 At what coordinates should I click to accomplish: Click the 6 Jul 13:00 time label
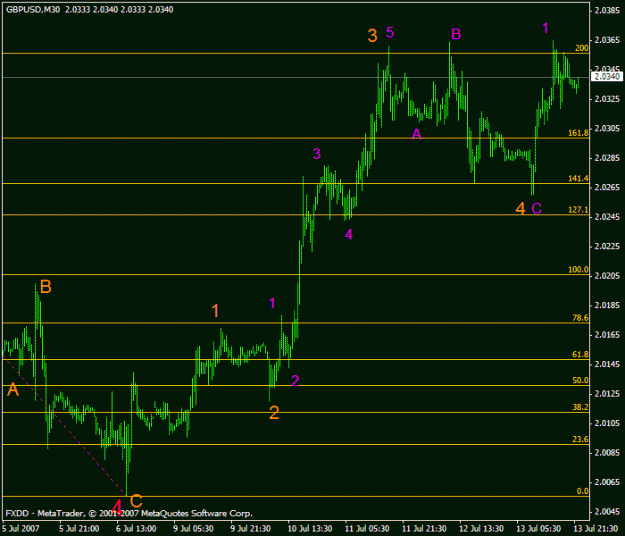tap(136, 529)
